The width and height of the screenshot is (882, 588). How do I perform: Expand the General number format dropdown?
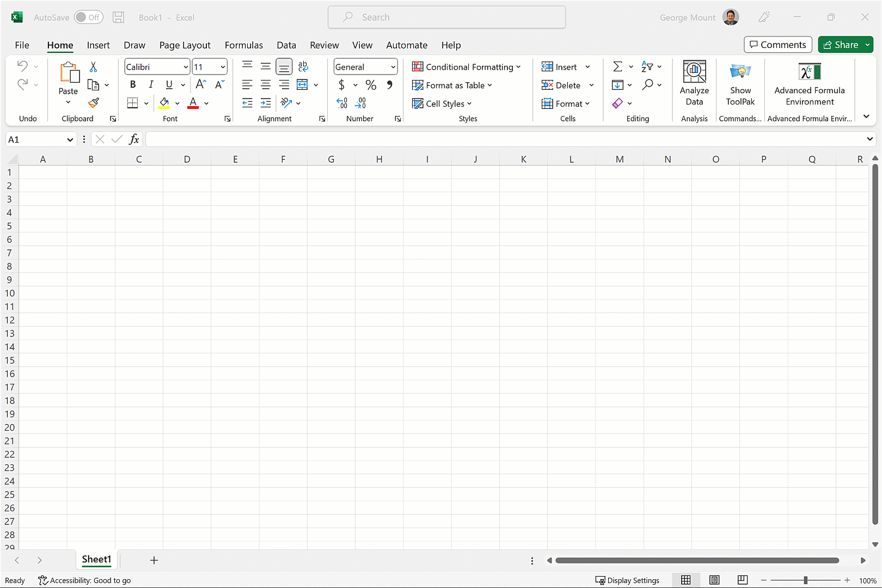[x=393, y=67]
